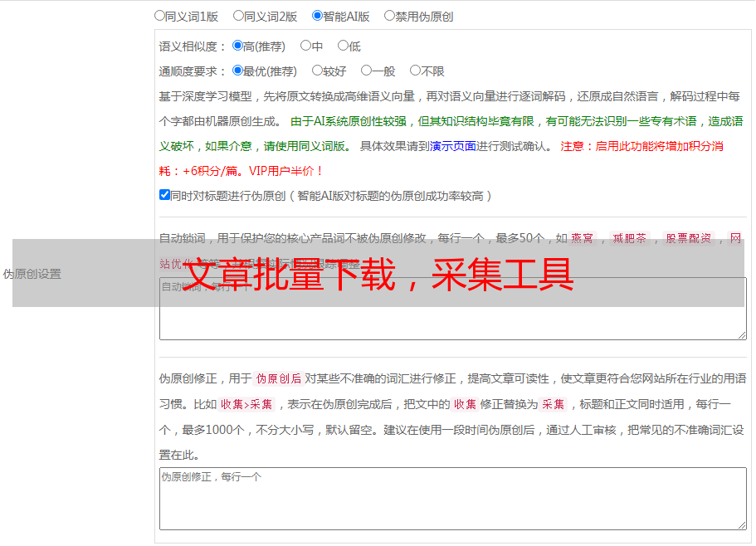Set 语义相似度 to 低

(343, 46)
